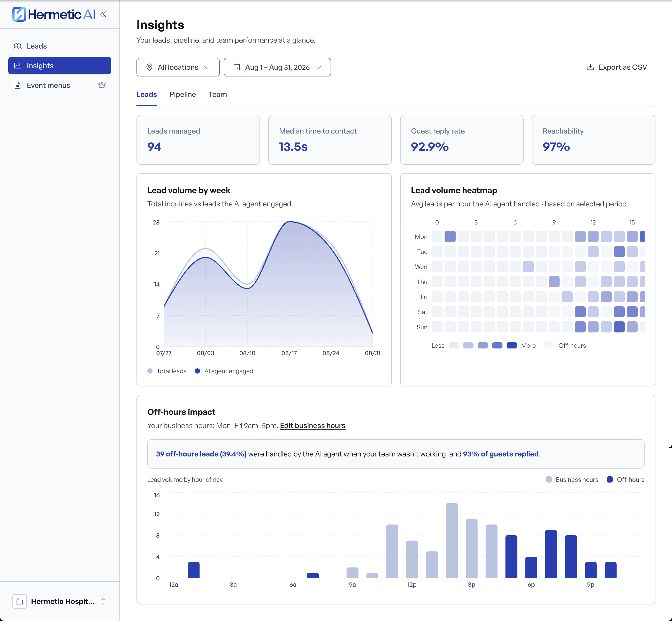Click the location pin icon in filter
This screenshot has height=621, width=672.
pyautogui.click(x=150, y=67)
